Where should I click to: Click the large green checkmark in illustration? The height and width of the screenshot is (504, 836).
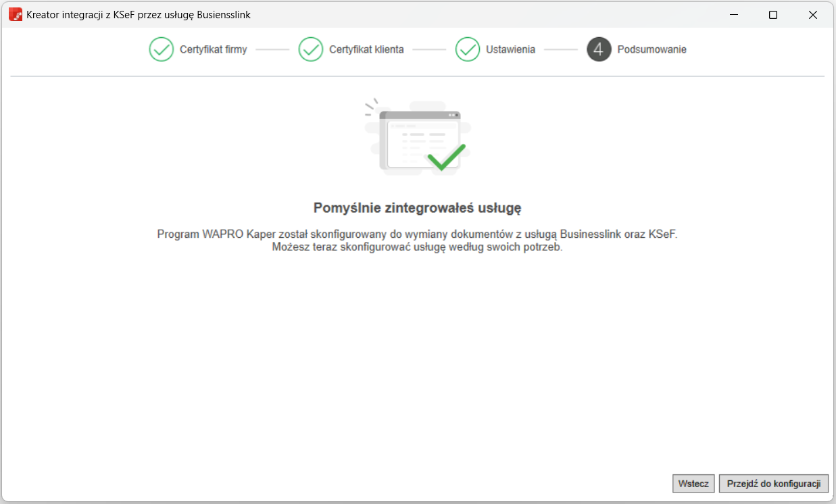pyautogui.click(x=446, y=157)
